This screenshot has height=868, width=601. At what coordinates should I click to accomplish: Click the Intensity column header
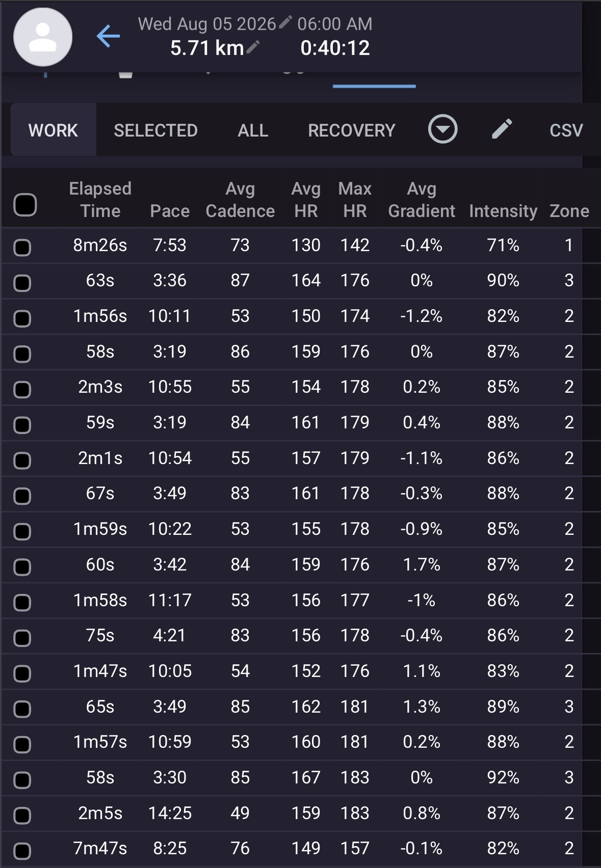click(x=503, y=211)
